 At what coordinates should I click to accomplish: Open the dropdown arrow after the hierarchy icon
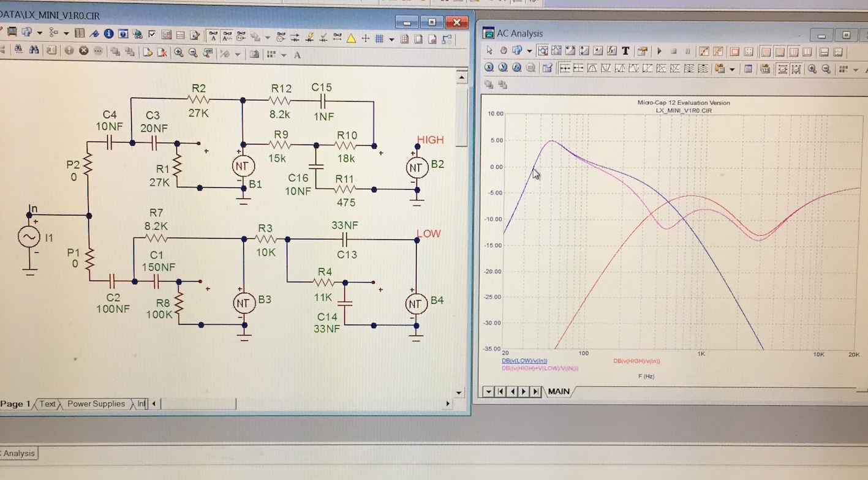pyautogui.click(x=66, y=33)
